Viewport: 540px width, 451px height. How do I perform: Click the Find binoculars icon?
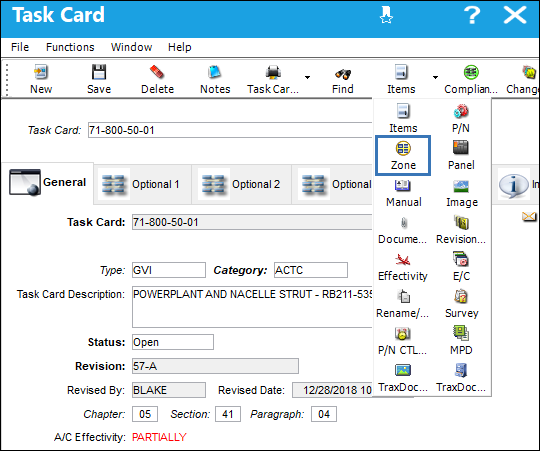(x=343, y=73)
